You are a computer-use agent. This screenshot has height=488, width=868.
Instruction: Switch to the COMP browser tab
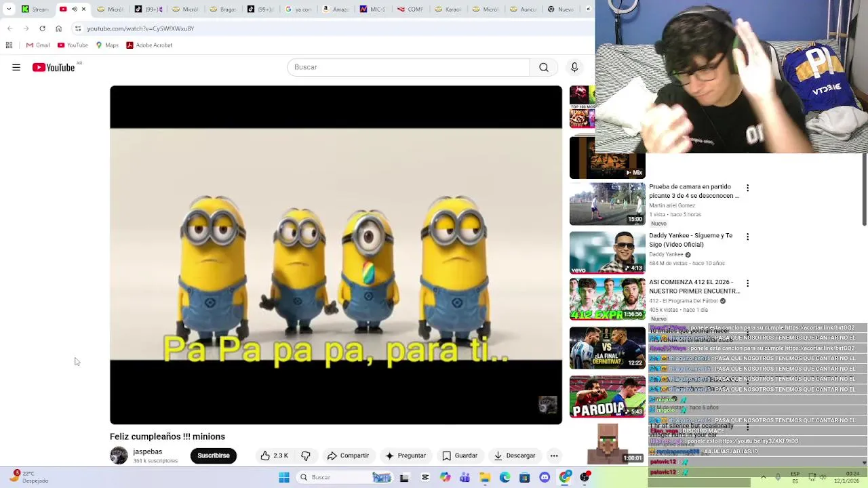410,9
